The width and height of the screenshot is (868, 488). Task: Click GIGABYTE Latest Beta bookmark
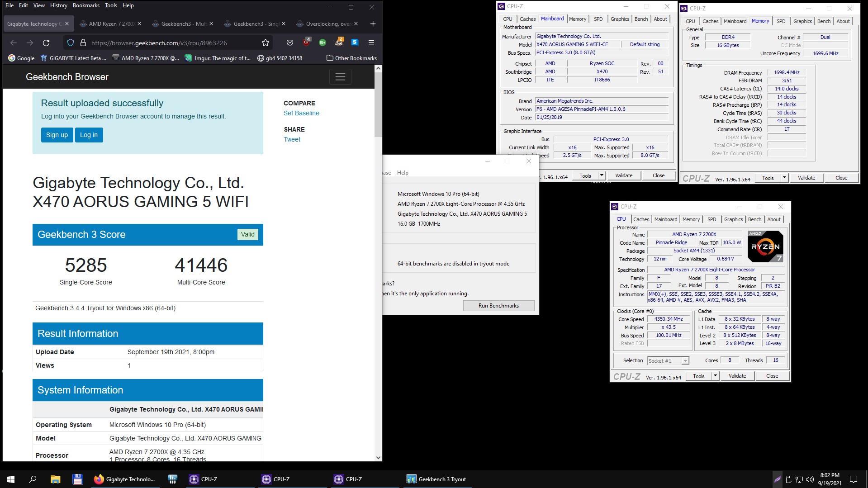73,58
